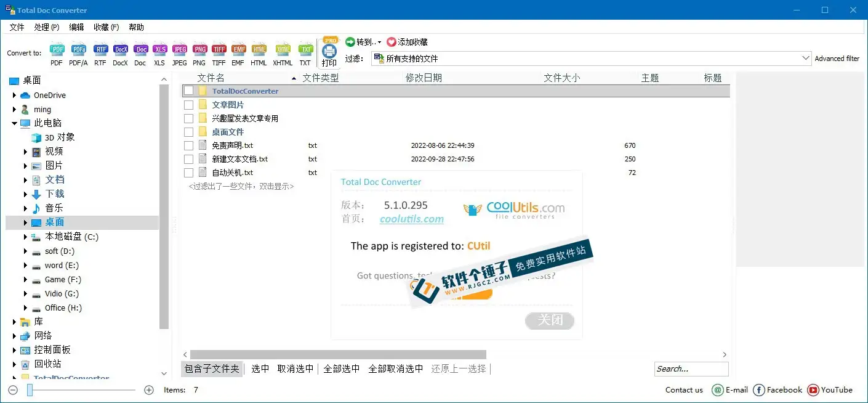The width and height of the screenshot is (868, 403).
Task: Convert to XLS format icon
Action: 159,49
